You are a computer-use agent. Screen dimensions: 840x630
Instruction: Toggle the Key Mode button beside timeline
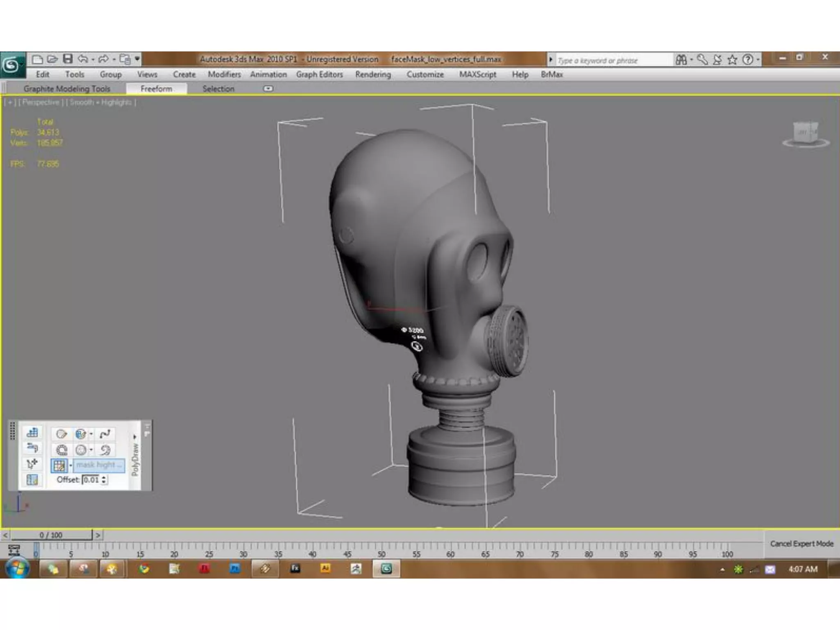point(14,550)
